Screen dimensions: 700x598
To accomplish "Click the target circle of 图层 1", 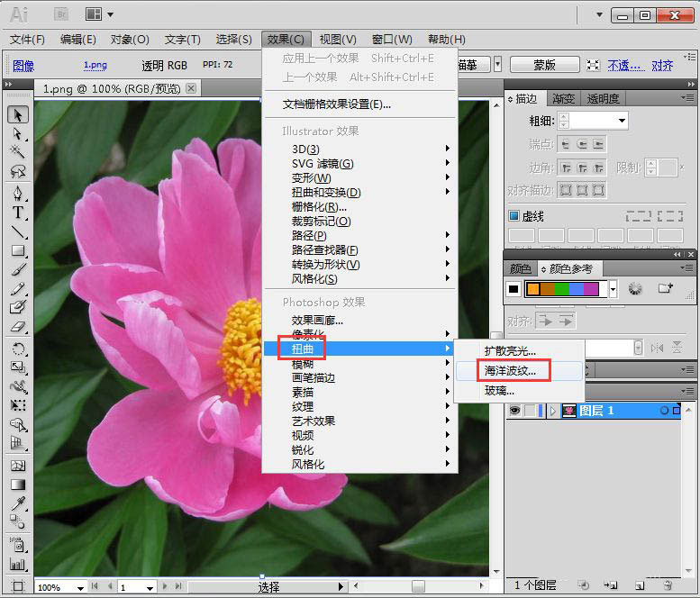I will coord(664,410).
